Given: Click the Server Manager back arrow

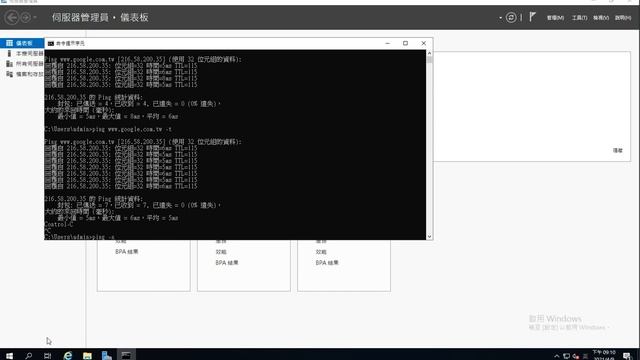Looking at the screenshot, I should click(x=11, y=18).
